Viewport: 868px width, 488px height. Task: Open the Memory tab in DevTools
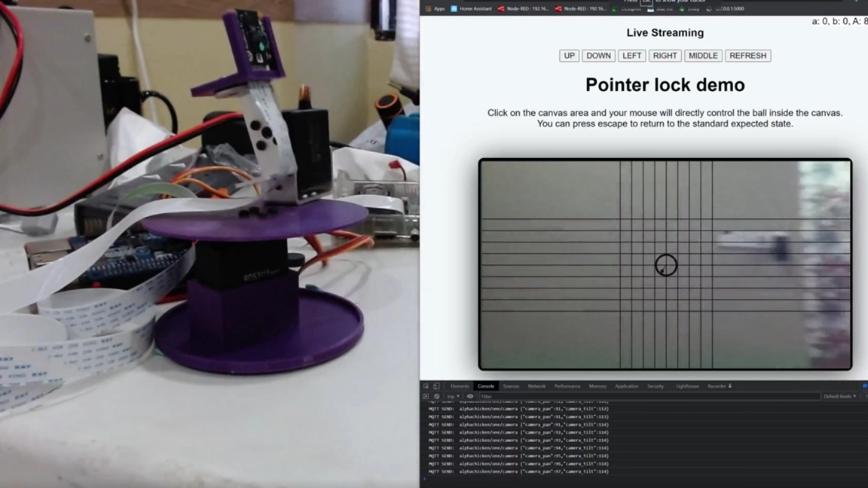598,386
